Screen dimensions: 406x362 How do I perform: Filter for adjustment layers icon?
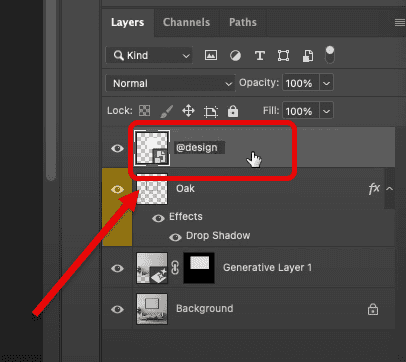(235, 55)
